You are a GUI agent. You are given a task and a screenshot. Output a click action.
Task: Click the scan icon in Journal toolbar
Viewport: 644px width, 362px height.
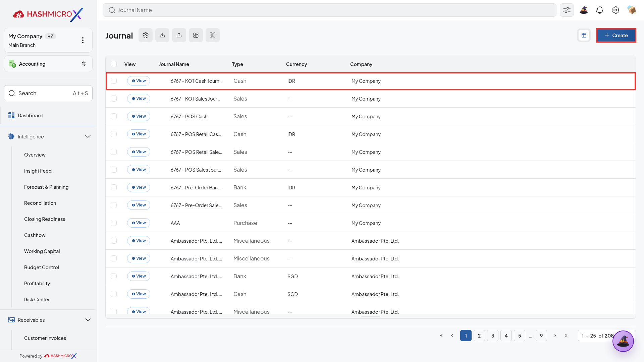click(x=213, y=35)
